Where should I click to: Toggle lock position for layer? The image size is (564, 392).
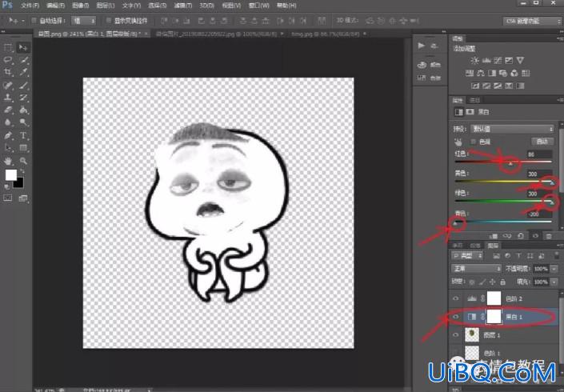point(492,282)
